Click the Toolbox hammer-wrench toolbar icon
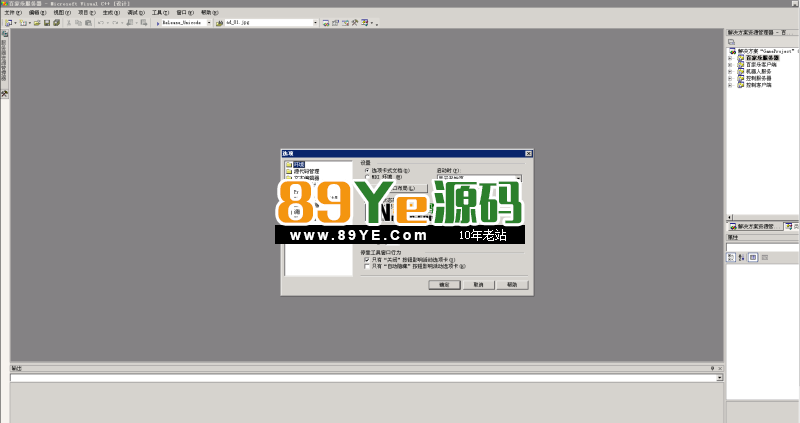This screenshot has width=800, height=423. click(355, 23)
